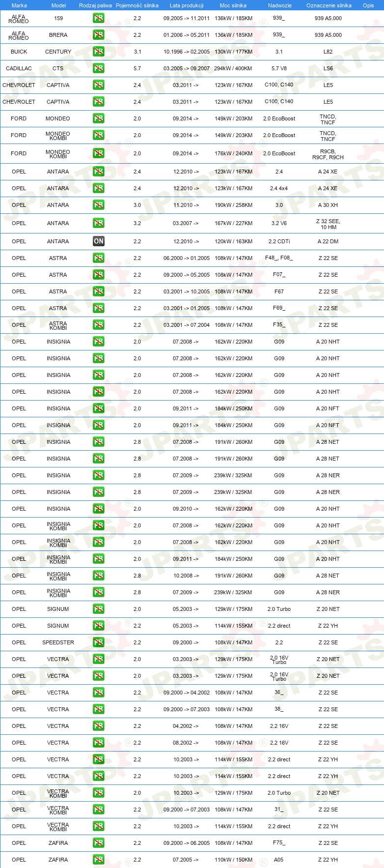The image size is (384, 868).
Task: Click the power value '294kW / 400KM'
Action: click(x=233, y=68)
